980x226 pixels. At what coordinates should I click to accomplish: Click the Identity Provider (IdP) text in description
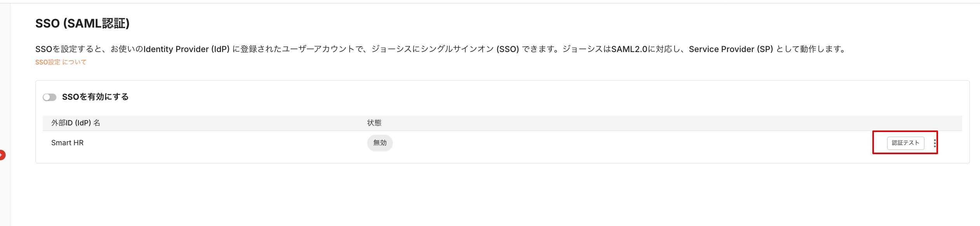click(x=187, y=49)
